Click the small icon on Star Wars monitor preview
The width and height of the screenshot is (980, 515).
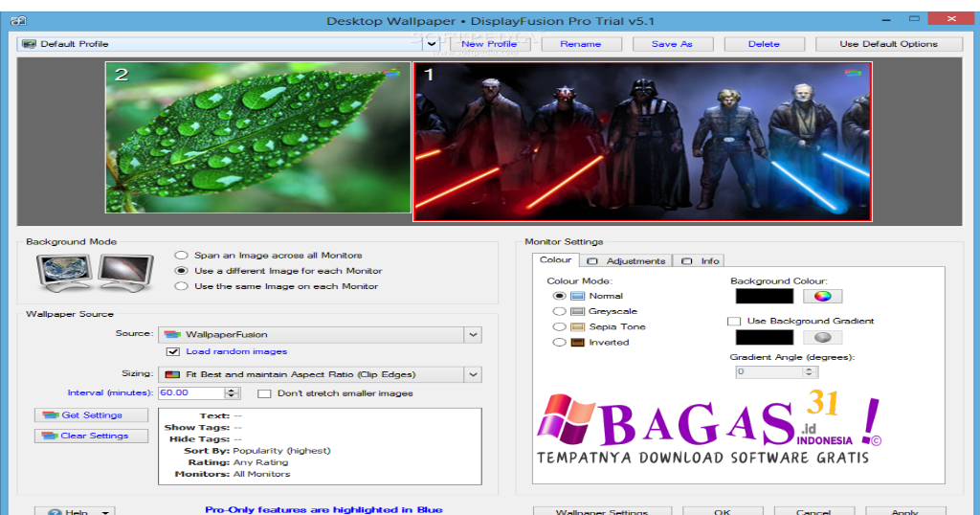[x=853, y=74]
